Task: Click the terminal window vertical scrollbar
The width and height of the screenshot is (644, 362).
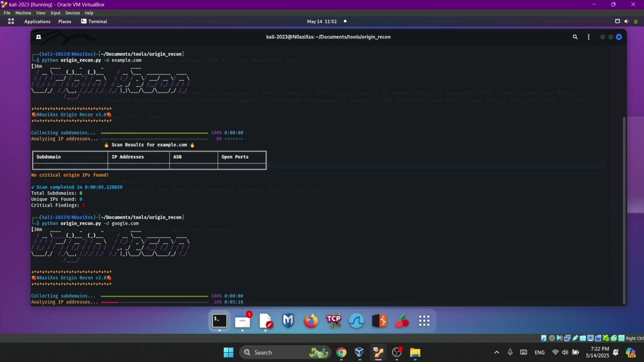Action: click(x=624, y=210)
